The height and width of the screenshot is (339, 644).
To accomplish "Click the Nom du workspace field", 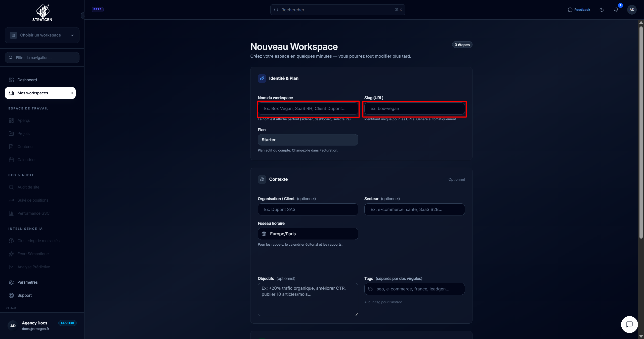I will coord(308,109).
